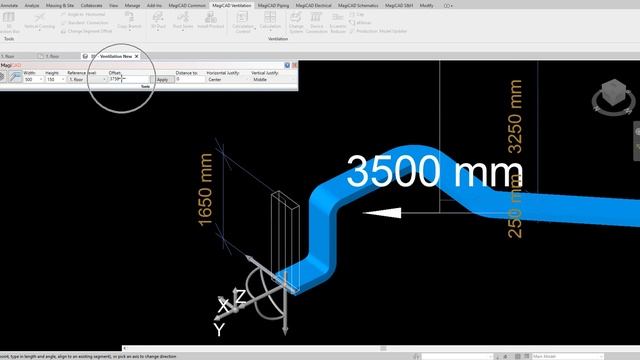Viewport: 640px width, 360px height.
Task: Click the Angle to Horizontal command
Action: [x=83, y=14]
